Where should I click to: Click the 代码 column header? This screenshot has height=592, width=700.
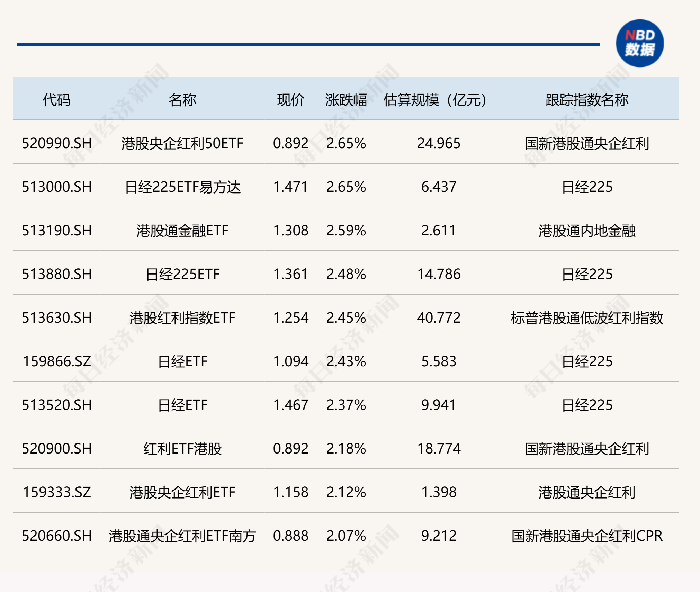point(56,100)
